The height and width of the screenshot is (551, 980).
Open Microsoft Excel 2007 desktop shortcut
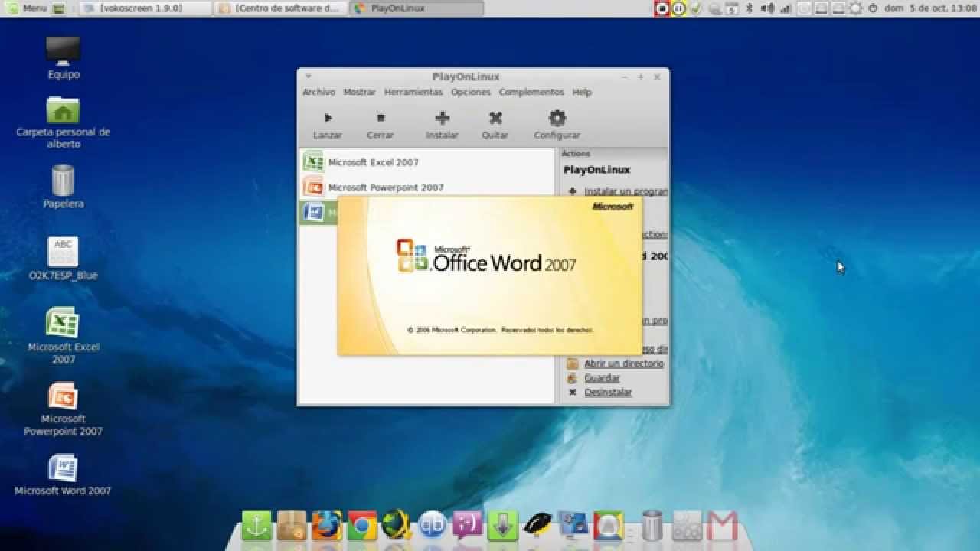point(64,335)
